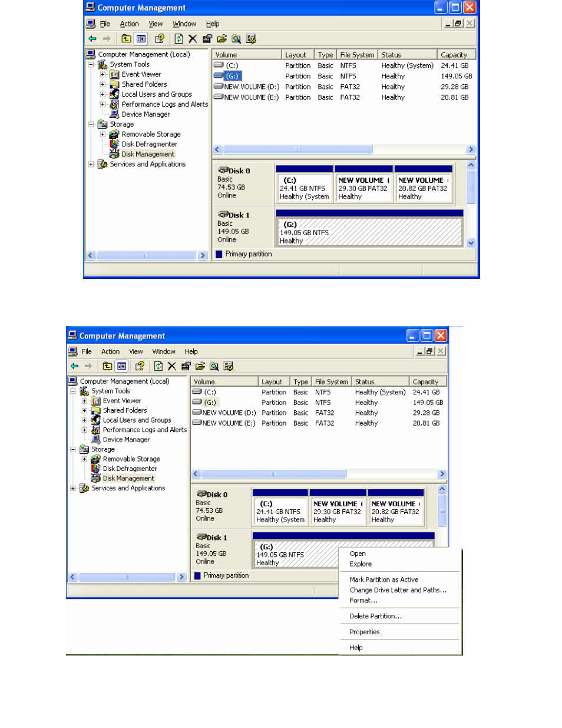Image resolution: width=562 pixels, height=728 pixels.
Task: Click Delete X icon in lower window toolbar
Action: coord(172,366)
